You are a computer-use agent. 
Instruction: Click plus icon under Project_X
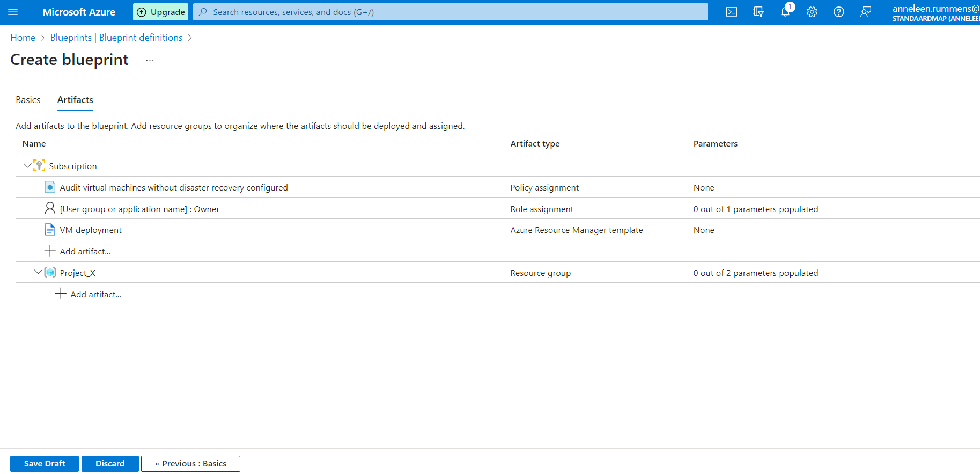[61, 294]
